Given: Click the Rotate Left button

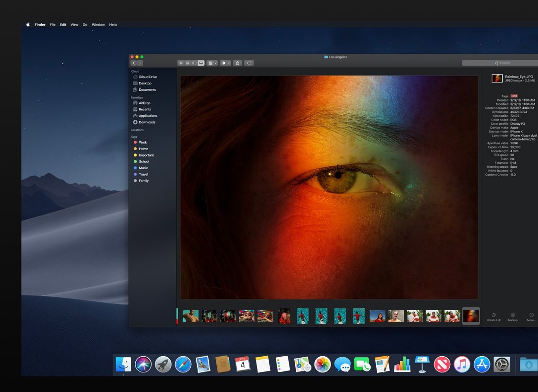Looking at the screenshot, I should point(494,317).
